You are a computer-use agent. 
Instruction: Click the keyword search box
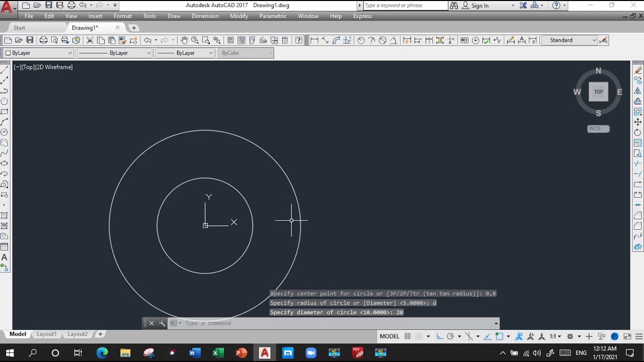tap(405, 6)
